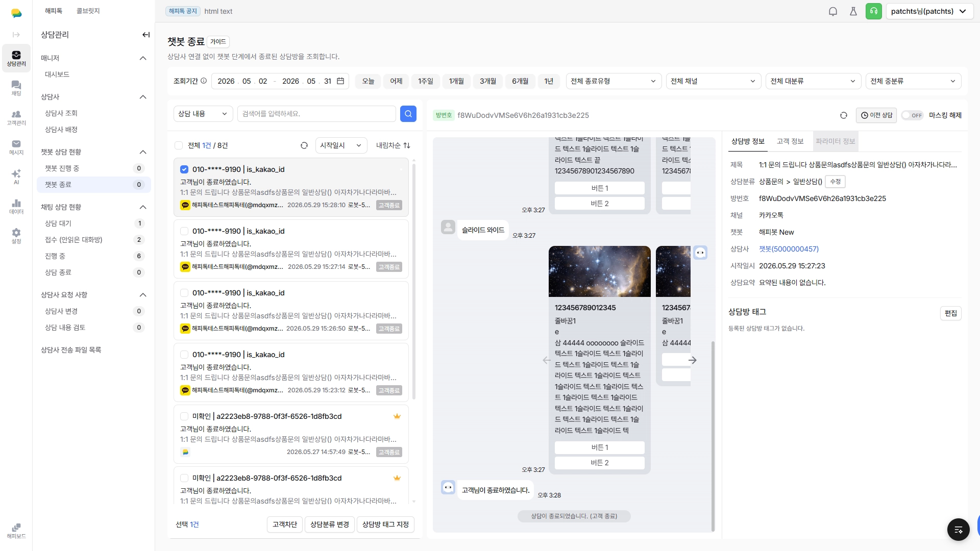Image resolution: width=980 pixels, height=551 pixels.
Task: Open the 채팅 sidebar icon
Action: (16, 88)
